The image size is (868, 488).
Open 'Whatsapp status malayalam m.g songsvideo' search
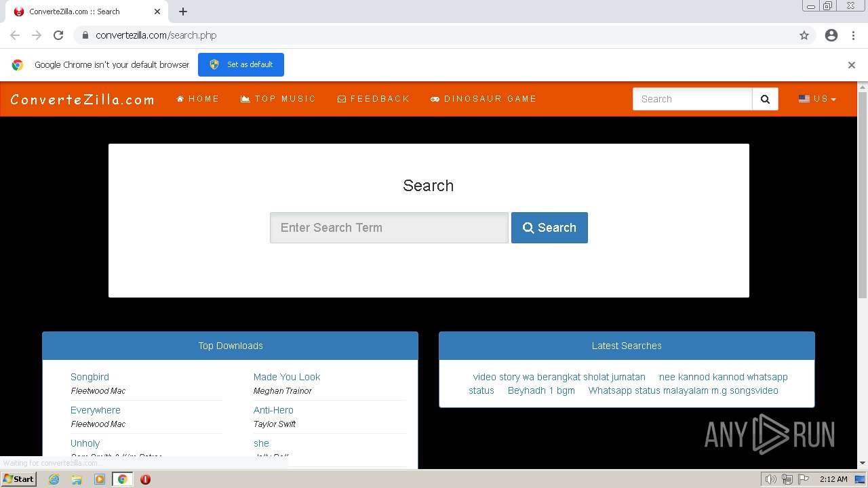(684, 390)
